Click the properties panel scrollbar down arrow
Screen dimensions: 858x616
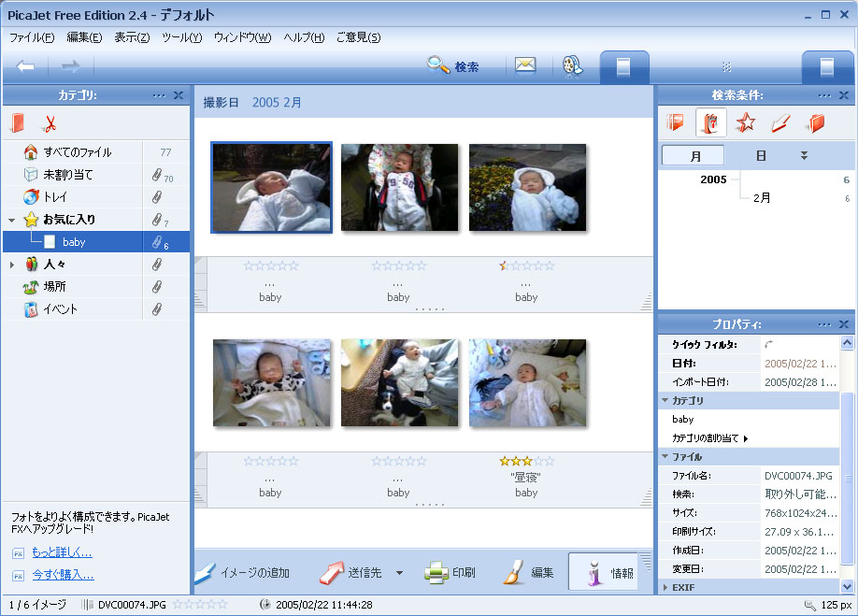click(847, 586)
